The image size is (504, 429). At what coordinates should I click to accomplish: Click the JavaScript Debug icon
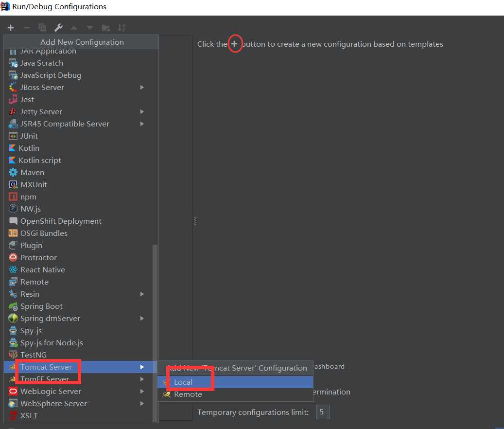click(13, 75)
